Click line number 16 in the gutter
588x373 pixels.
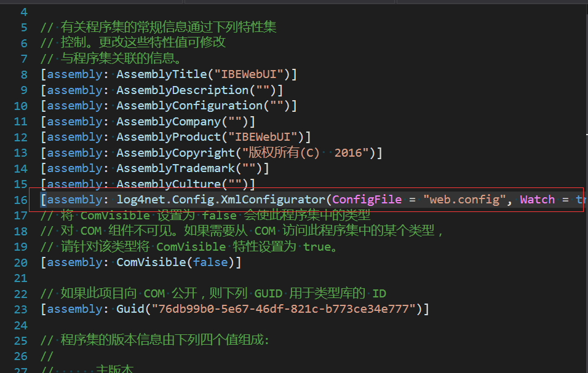pyautogui.click(x=21, y=200)
